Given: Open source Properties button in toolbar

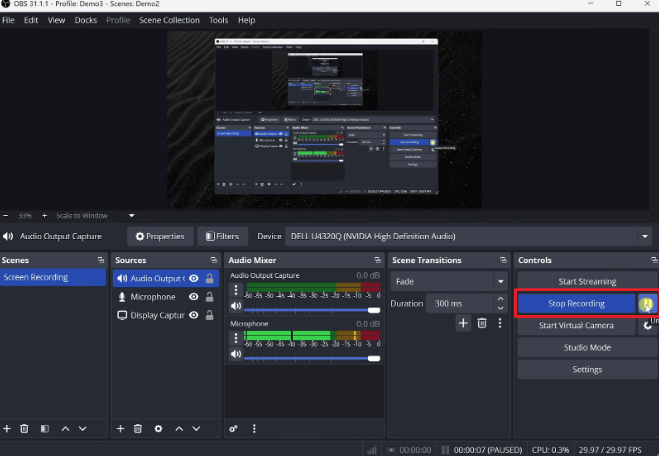Looking at the screenshot, I should click(x=160, y=236).
